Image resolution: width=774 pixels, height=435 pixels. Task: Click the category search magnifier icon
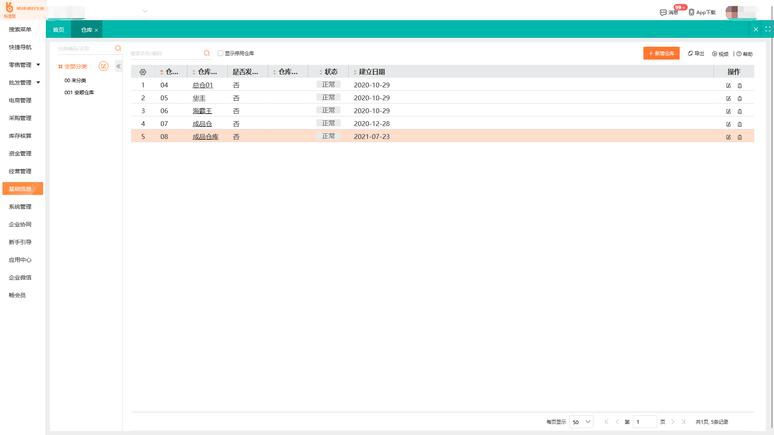(x=118, y=48)
